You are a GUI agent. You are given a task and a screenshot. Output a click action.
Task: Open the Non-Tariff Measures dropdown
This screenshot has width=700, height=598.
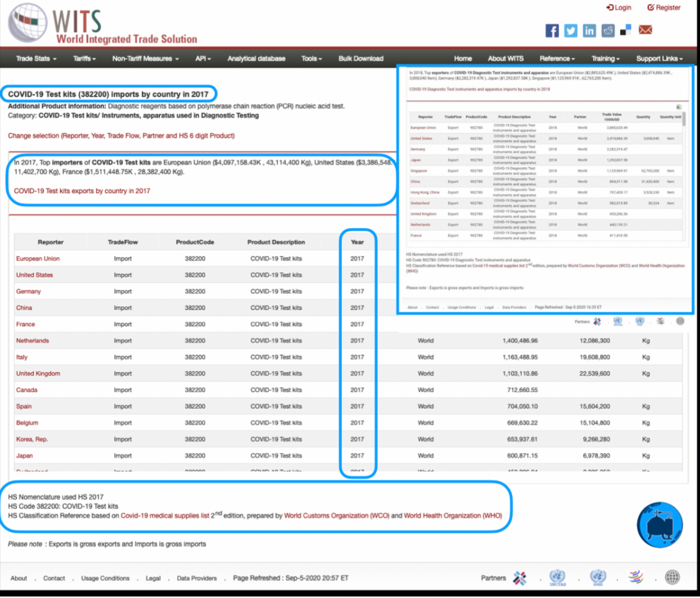pos(145,59)
